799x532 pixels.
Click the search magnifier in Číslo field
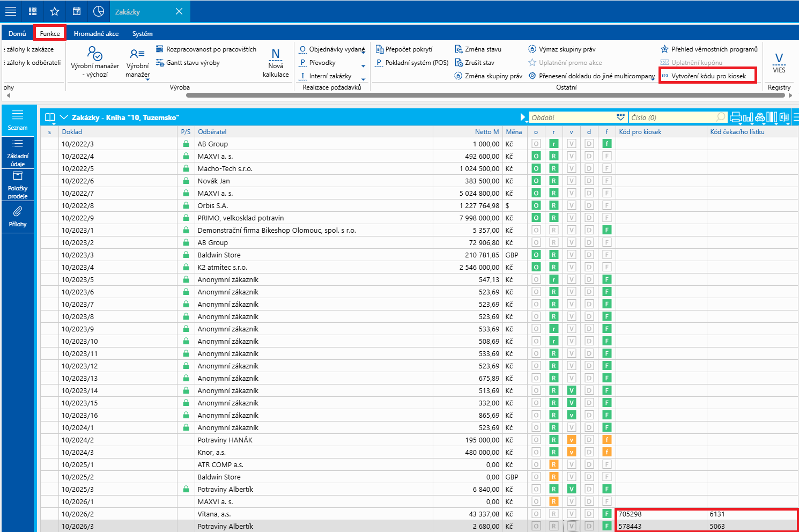(721, 117)
